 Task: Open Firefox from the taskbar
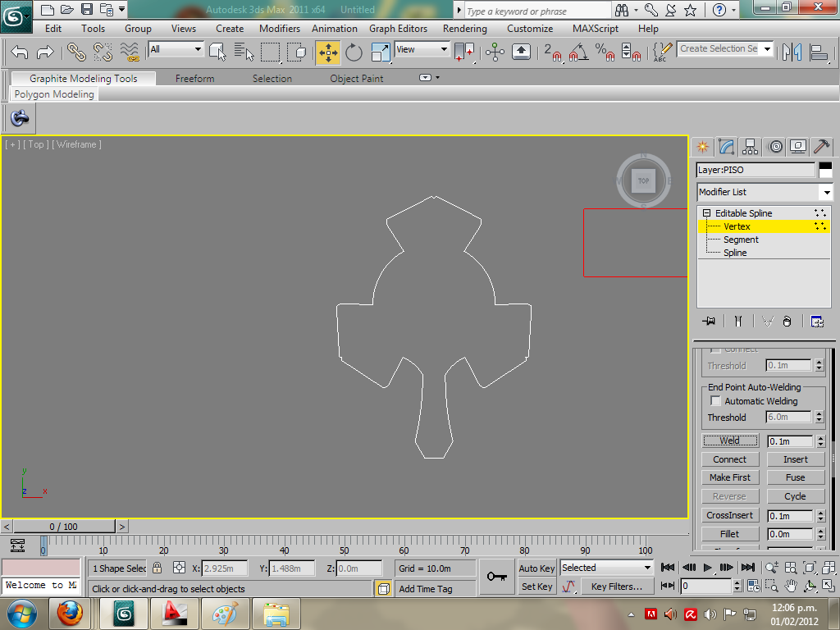point(71,614)
